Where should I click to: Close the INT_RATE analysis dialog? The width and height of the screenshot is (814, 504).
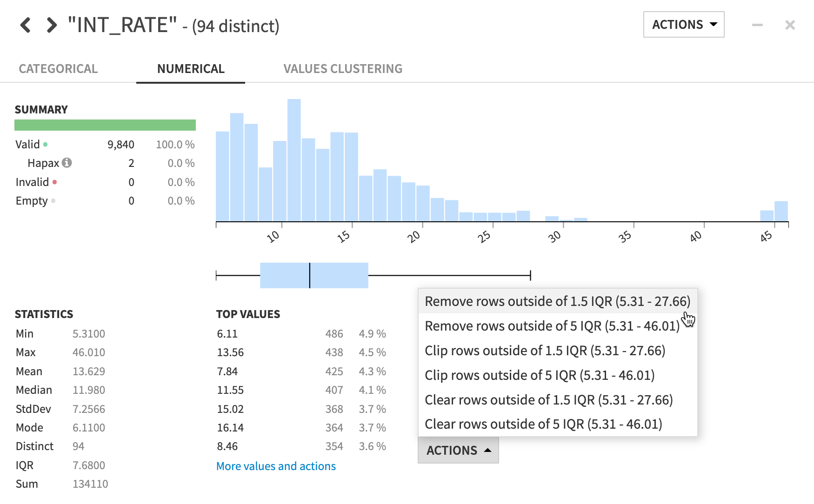tap(790, 25)
